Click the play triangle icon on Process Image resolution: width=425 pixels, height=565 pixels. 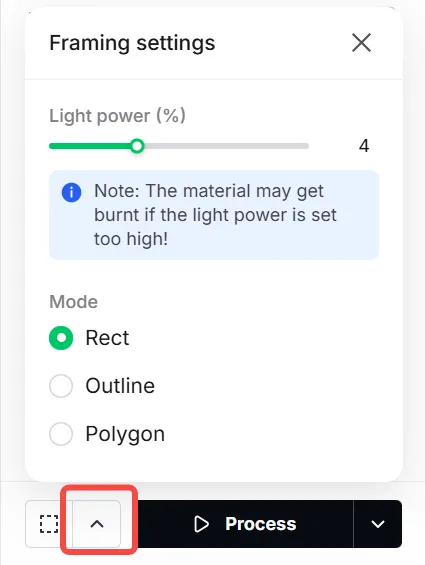pos(201,524)
